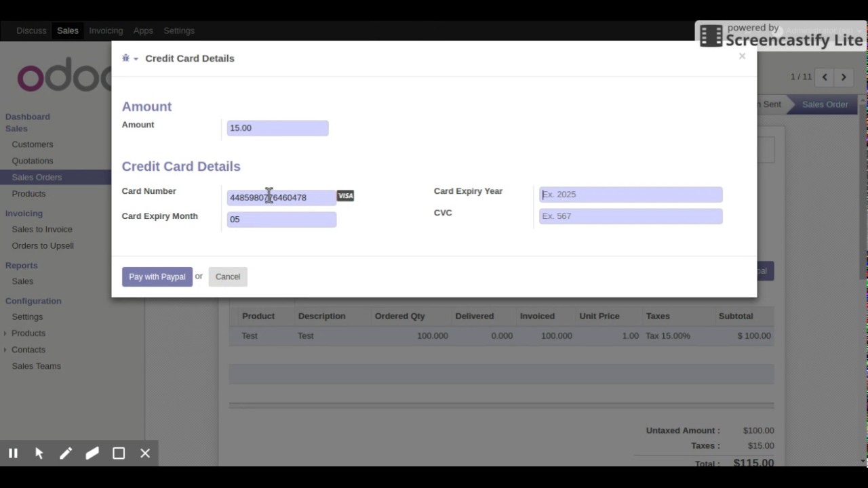The image size is (868, 488).
Task: Click the Test product cell
Action: tap(250, 335)
